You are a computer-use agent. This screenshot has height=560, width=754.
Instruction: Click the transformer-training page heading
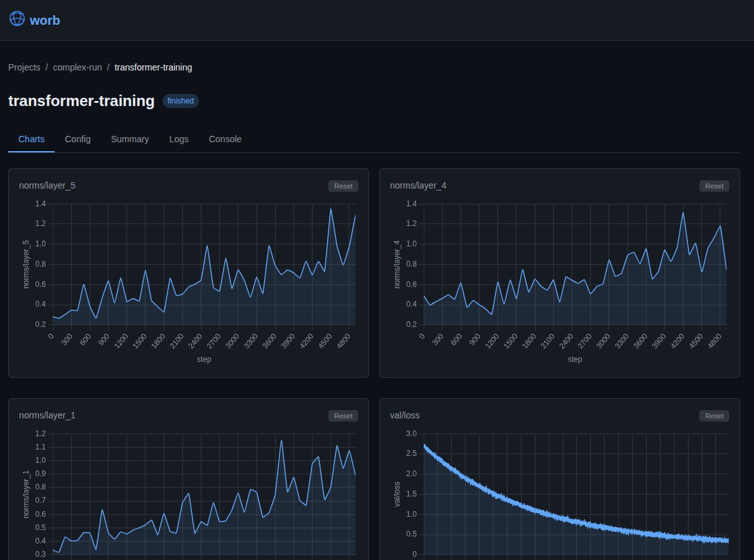[81, 101]
